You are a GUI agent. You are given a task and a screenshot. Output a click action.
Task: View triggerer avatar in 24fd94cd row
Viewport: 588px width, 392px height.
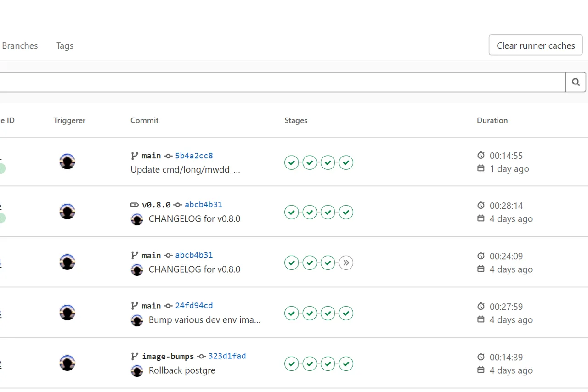(x=68, y=313)
